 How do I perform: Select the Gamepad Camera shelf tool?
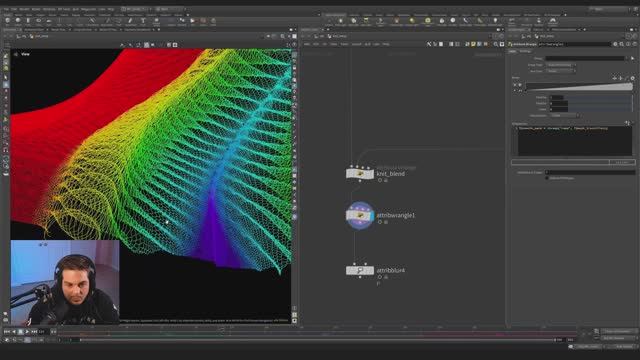553,22
